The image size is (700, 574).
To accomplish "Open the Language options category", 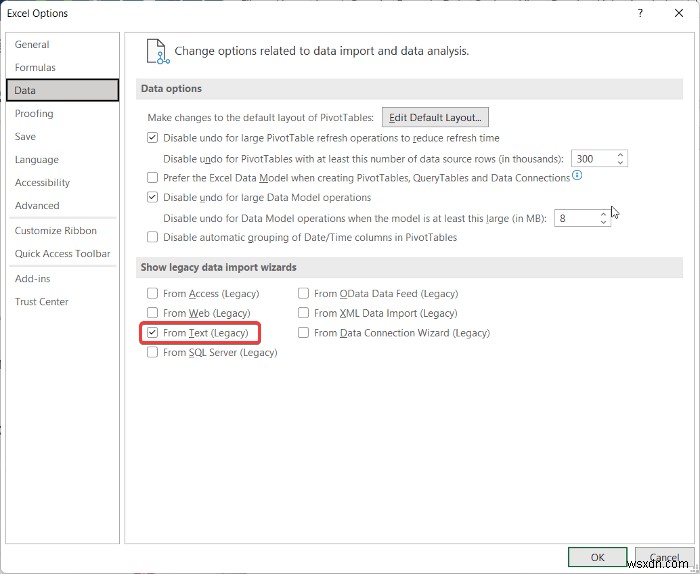I will 62,159.
